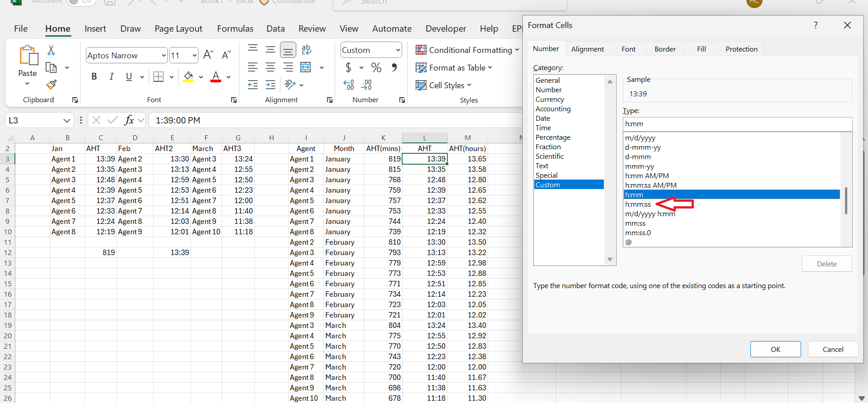Click Decrease Indent icon

[253, 85]
